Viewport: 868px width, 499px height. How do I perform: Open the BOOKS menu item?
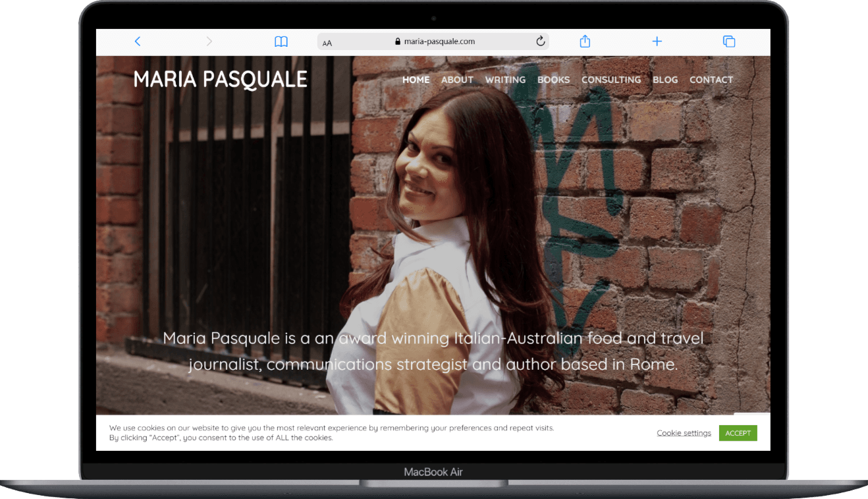coord(553,80)
